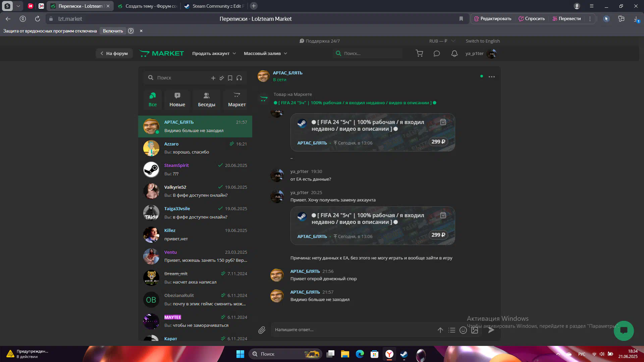The image size is (644, 362).
Task: Attach a file with the paperclip icon
Action: (x=262, y=330)
